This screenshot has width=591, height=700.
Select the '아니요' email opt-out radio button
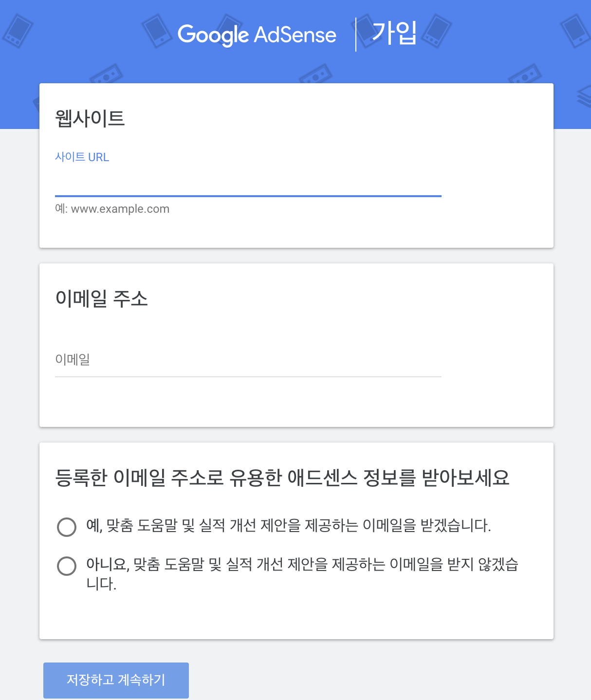(x=67, y=566)
